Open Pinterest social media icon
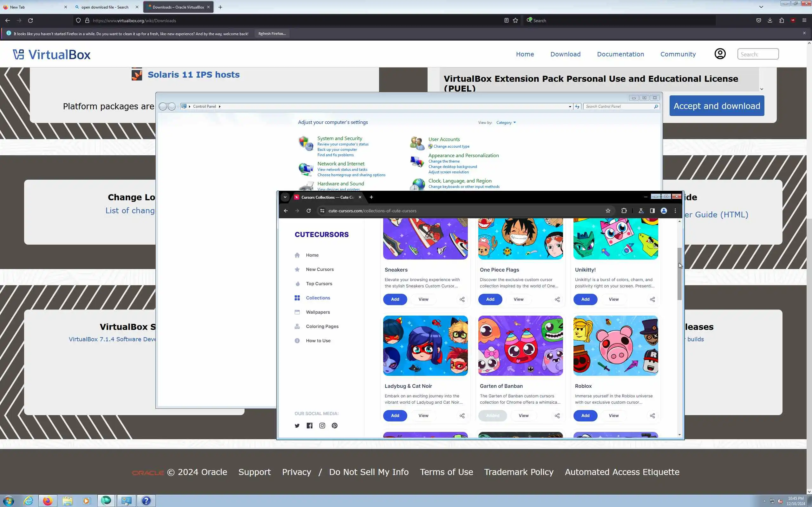Viewport: 812px width, 507px height. (335, 426)
